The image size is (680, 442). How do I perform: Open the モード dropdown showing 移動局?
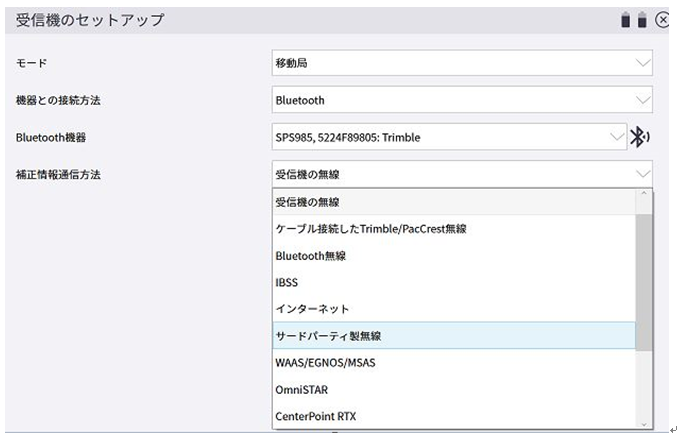(x=462, y=63)
